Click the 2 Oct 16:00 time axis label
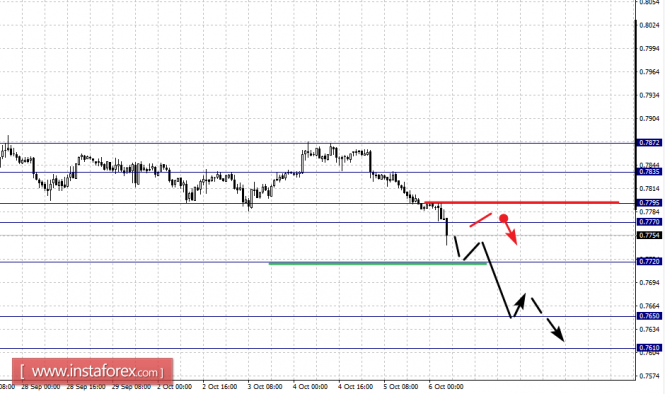 click(220, 387)
